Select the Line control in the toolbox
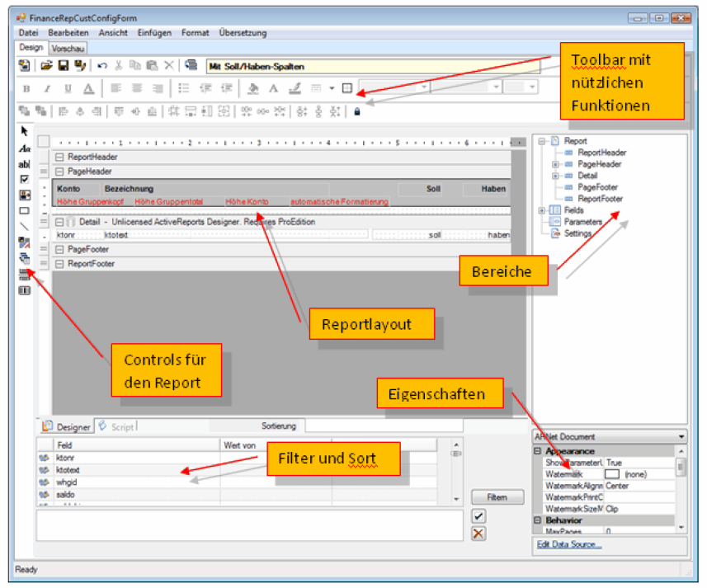 point(24,225)
